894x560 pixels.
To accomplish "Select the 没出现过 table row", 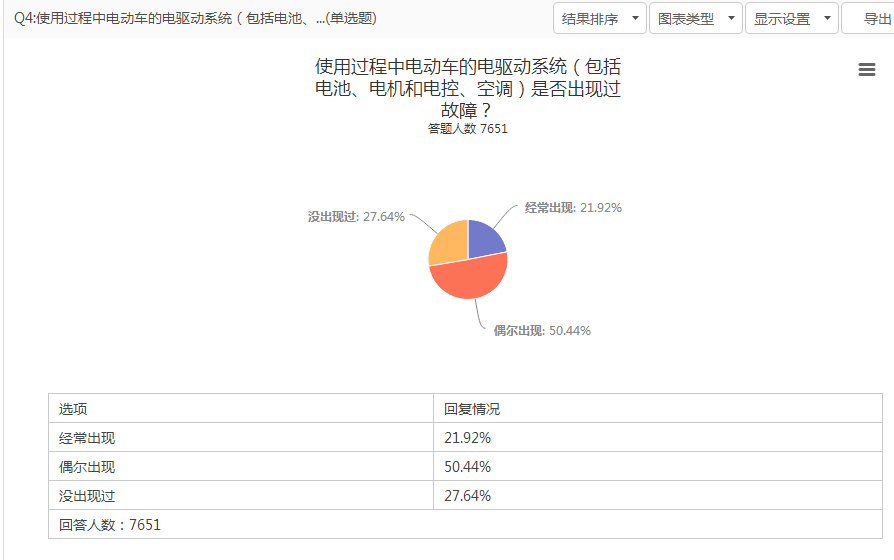I will [x=465, y=496].
